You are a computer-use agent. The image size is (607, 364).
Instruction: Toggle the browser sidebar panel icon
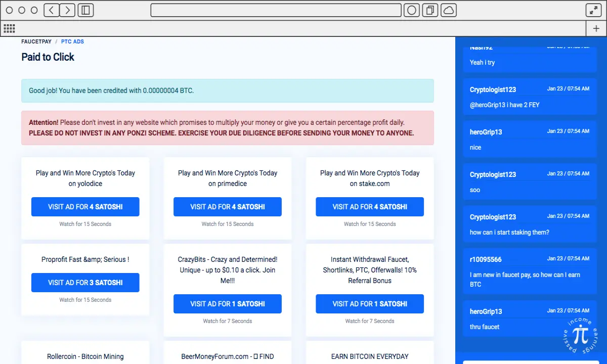pyautogui.click(x=85, y=10)
